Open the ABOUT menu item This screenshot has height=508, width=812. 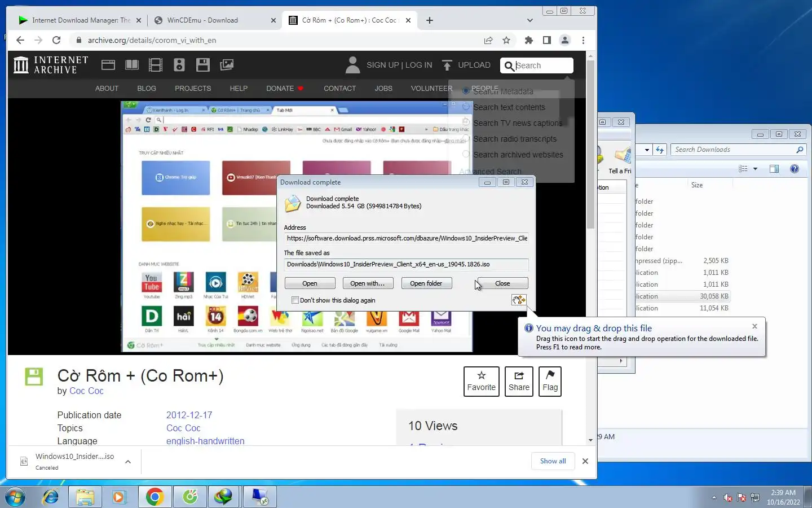click(x=107, y=88)
